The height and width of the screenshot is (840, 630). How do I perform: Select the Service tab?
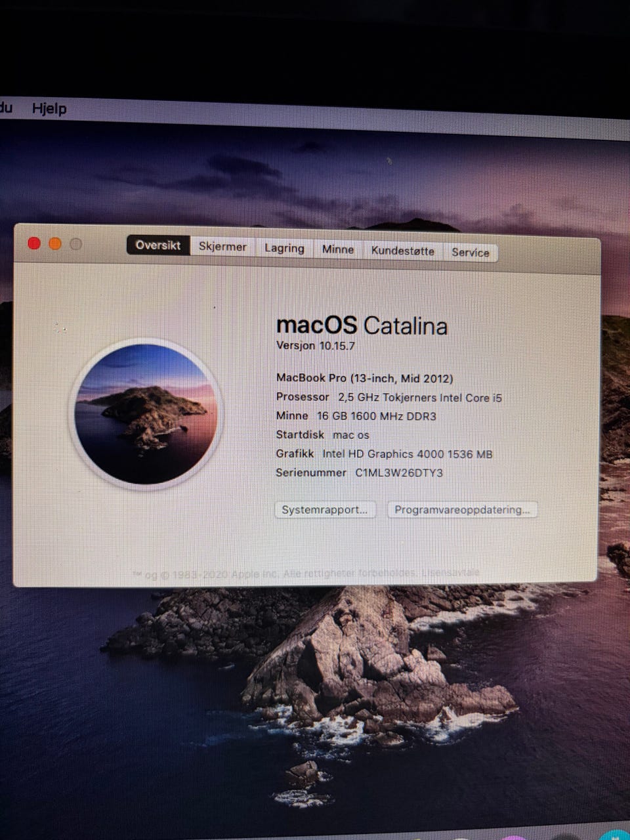click(x=470, y=252)
